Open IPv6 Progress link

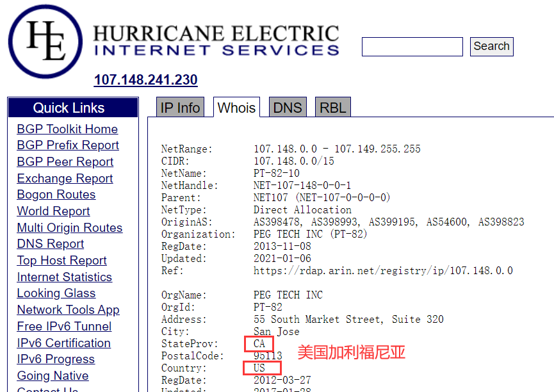pyautogui.click(x=56, y=359)
